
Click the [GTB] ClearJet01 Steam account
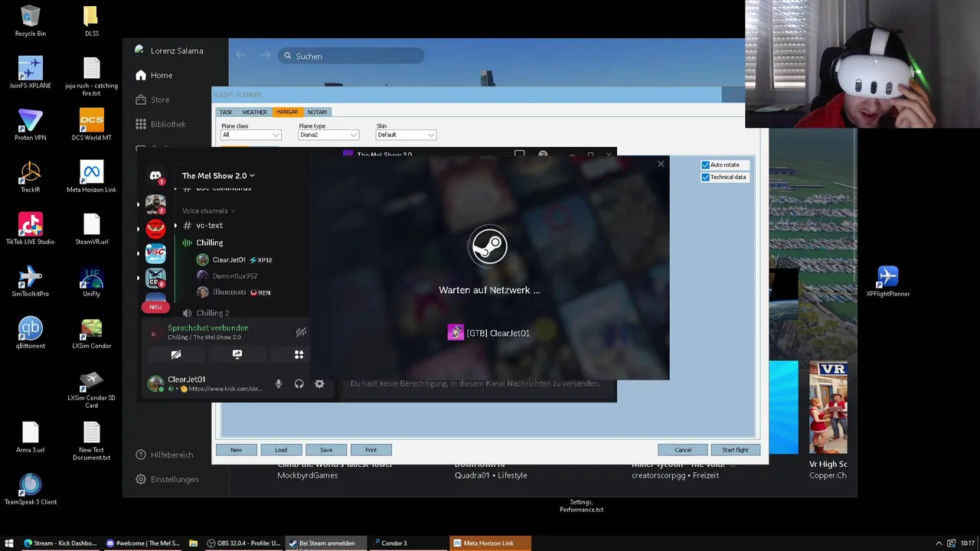[x=488, y=333]
